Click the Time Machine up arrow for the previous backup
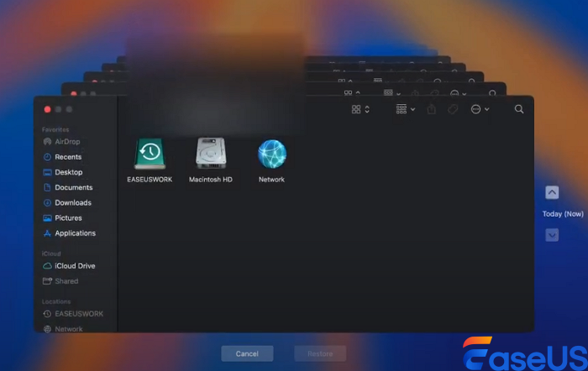This screenshot has width=588, height=371. click(552, 192)
